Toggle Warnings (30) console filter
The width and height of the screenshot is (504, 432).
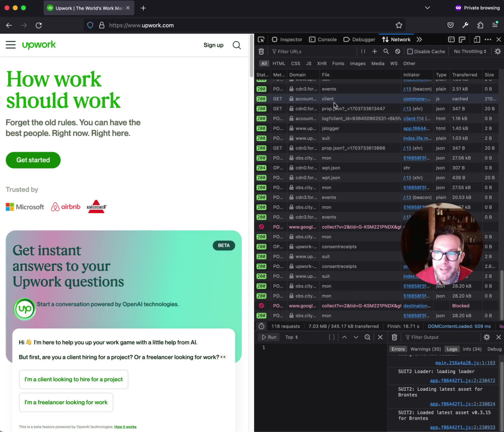425,349
